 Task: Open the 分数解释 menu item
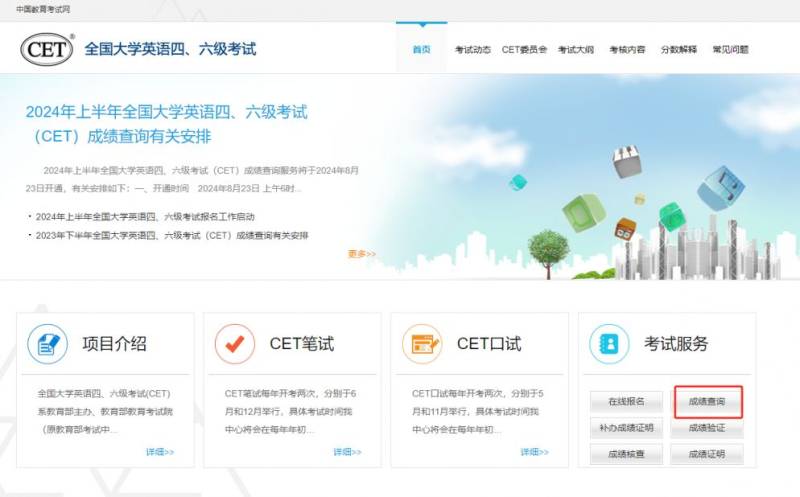tap(679, 49)
